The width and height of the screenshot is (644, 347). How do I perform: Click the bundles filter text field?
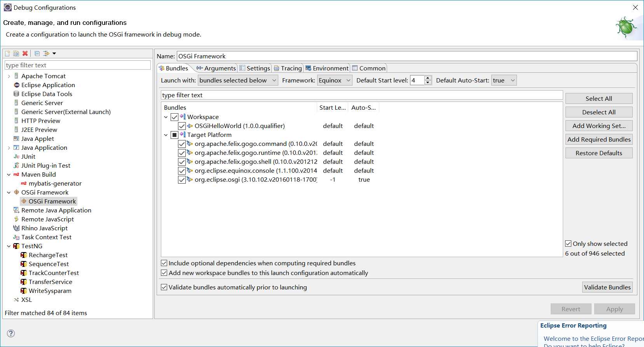tap(362, 95)
